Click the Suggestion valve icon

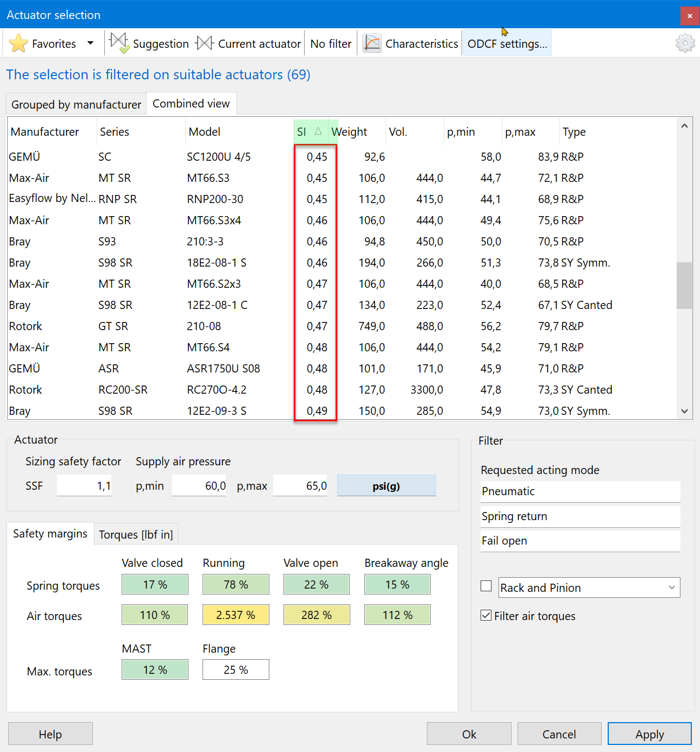click(x=119, y=43)
